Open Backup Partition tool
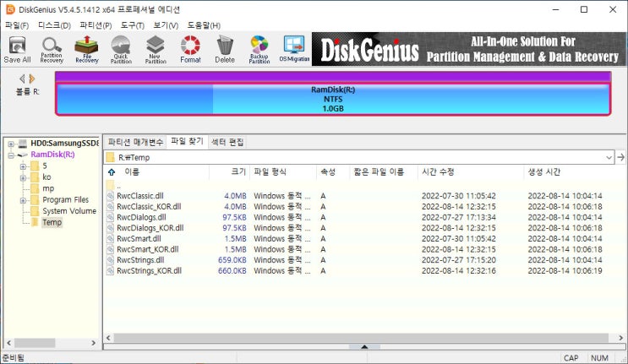This screenshot has height=364, width=628. (x=259, y=50)
